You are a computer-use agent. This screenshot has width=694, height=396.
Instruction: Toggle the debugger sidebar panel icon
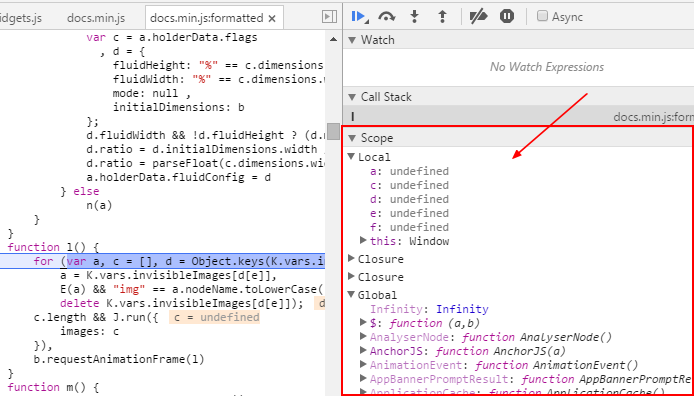click(329, 17)
